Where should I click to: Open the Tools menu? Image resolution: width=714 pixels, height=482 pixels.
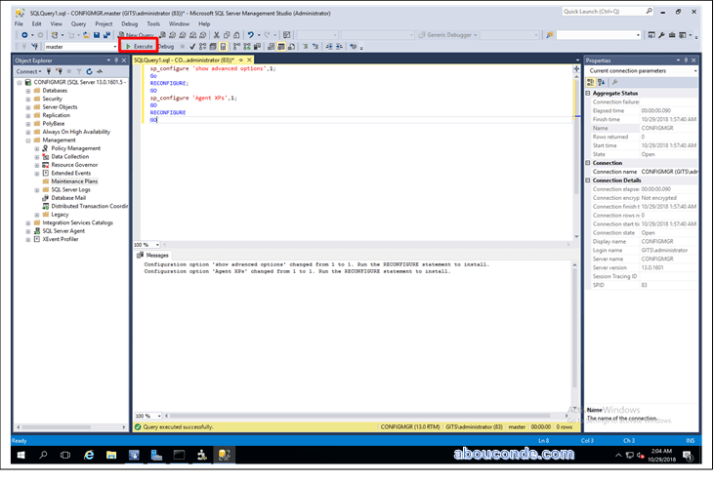coord(153,23)
